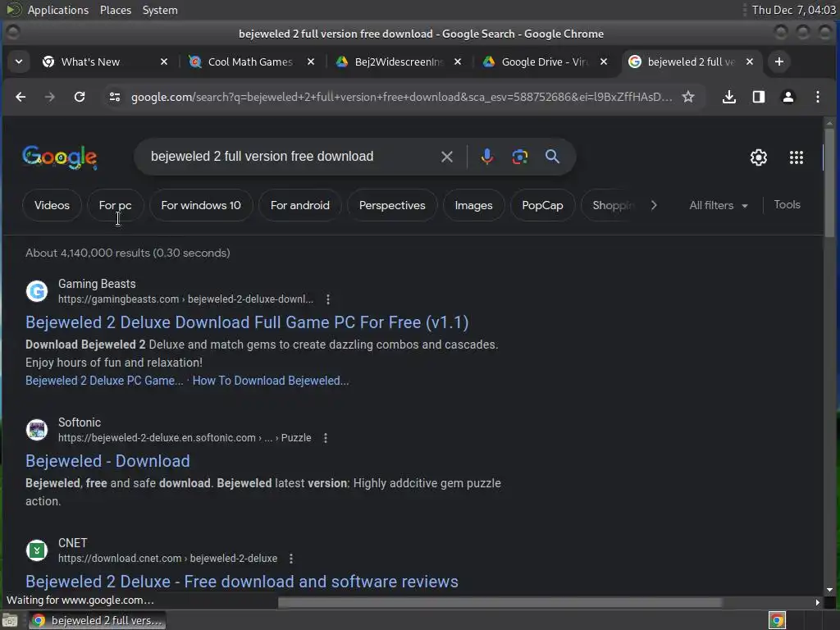
Task: Open a new tab with plus button
Action: click(779, 62)
